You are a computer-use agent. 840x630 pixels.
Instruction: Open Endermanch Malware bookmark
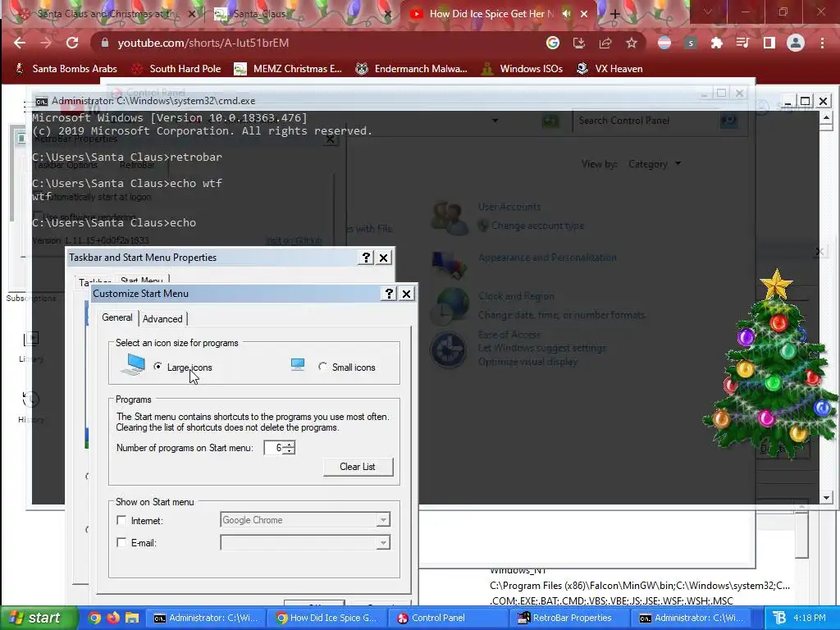coord(412,69)
